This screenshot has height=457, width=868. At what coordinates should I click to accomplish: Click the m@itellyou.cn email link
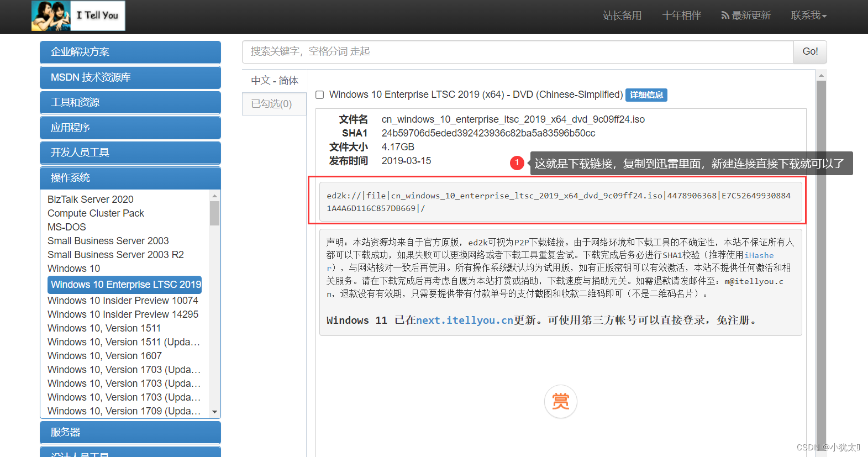754,281
